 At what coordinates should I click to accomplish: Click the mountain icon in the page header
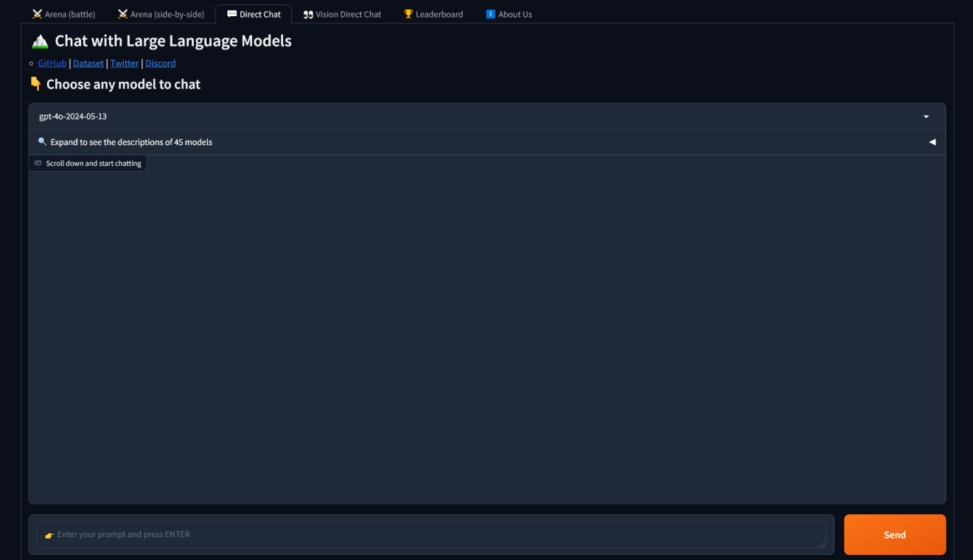(x=40, y=41)
